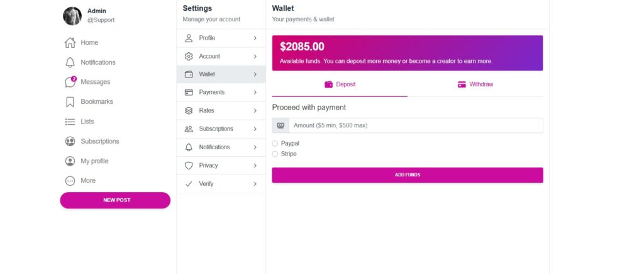The image size is (644, 274).
Task: Expand the Profile settings chevron
Action: click(255, 38)
